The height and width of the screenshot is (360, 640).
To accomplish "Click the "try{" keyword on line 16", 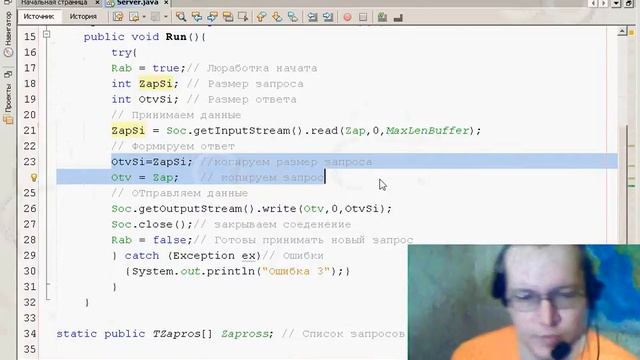I will click(124, 53).
